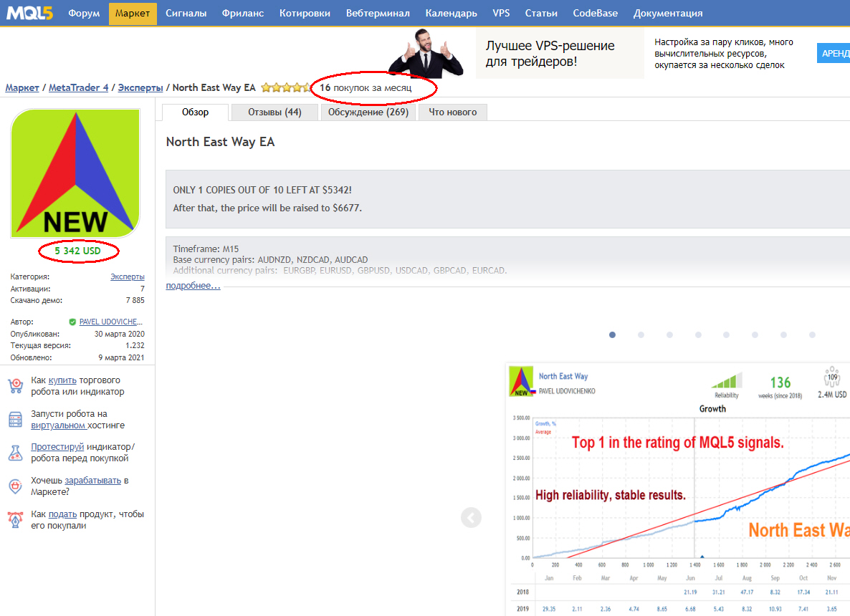Click the submit-product rocket icon

[x=15, y=519]
